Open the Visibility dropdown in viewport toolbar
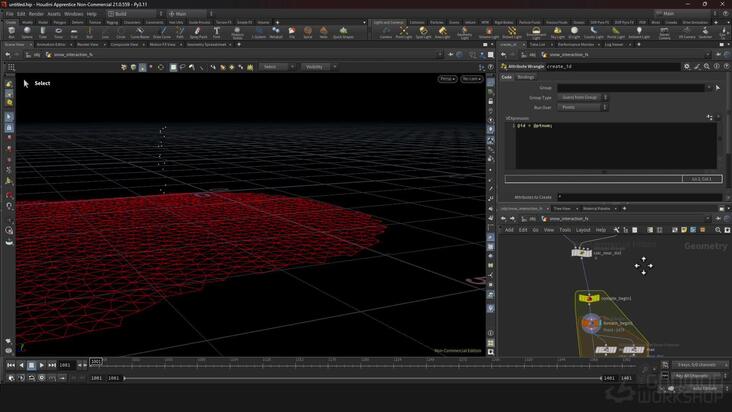This screenshot has height=412, width=732. pyautogui.click(x=319, y=67)
